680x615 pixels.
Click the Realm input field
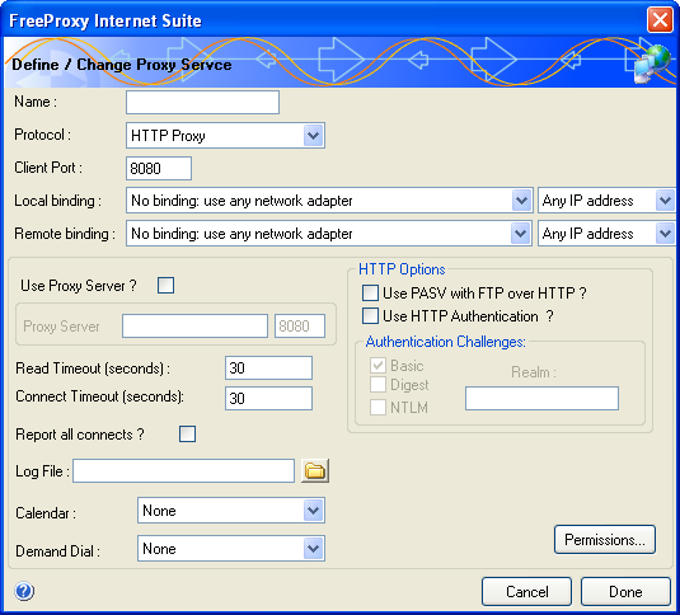[542, 399]
